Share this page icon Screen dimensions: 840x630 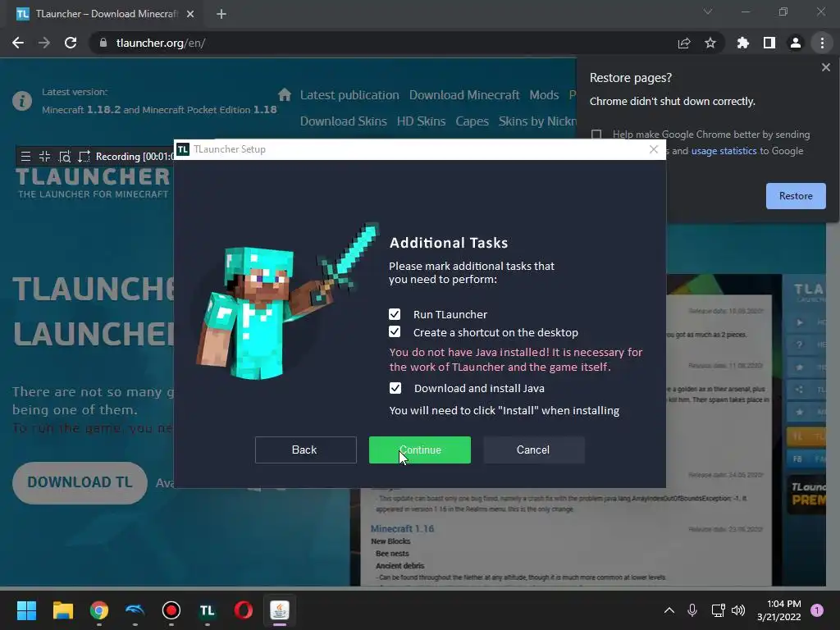pos(683,43)
